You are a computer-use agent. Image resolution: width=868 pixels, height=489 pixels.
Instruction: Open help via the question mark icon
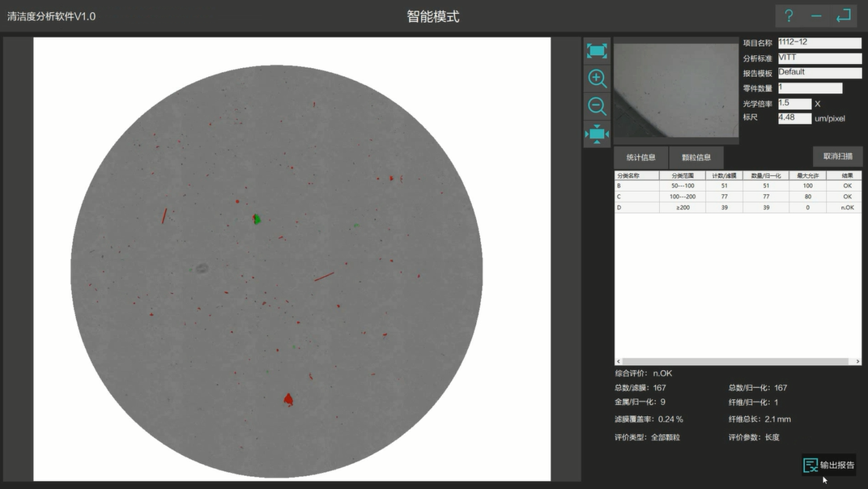click(x=789, y=16)
